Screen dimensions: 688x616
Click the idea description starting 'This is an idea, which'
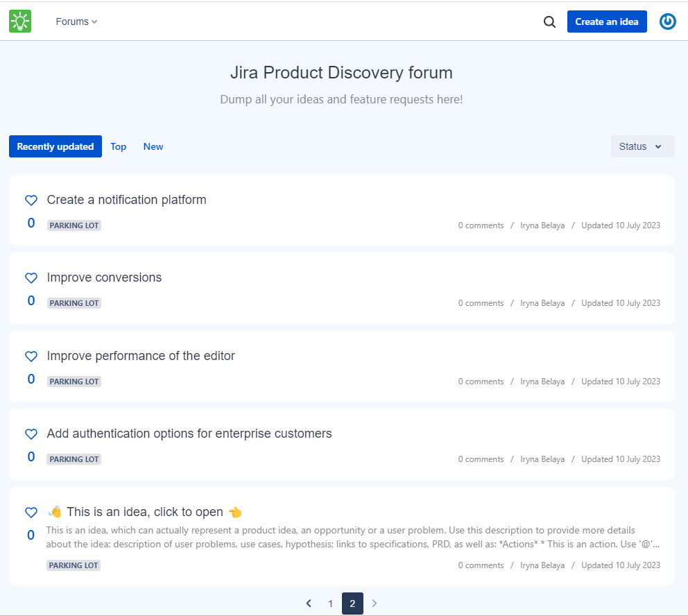click(x=353, y=537)
